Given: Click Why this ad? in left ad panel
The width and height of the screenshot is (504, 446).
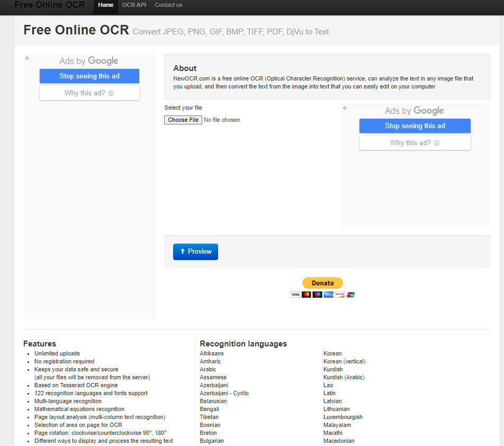Looking at the screenshot, I should click(89, 93).
